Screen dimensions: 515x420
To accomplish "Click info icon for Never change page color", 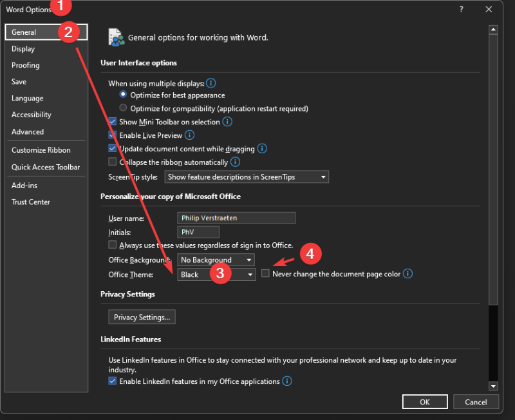I will pos(407,274).
